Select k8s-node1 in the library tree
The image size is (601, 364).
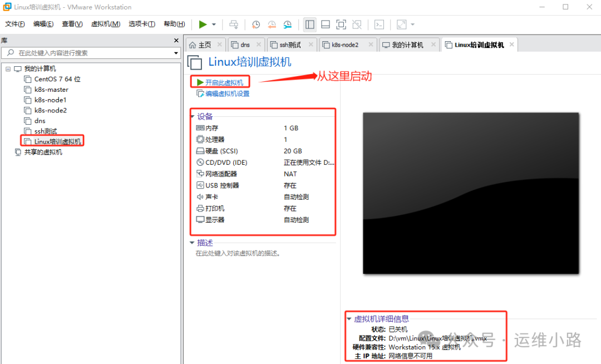click(x=45, y=100)
